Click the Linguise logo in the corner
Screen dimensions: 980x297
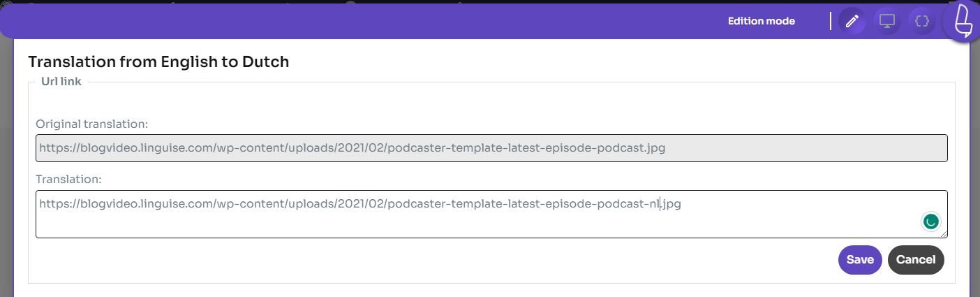click(x=963, y=21)
